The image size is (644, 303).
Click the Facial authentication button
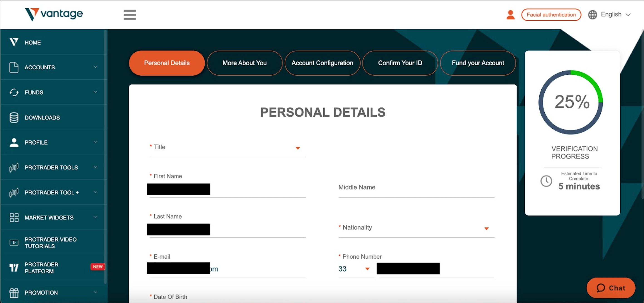551,15
